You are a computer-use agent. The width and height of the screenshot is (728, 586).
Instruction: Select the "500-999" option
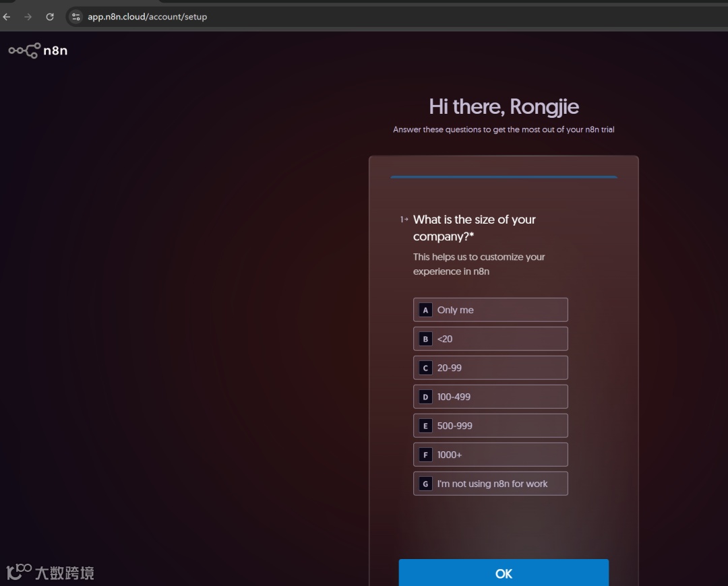click(x=490, y=426)
